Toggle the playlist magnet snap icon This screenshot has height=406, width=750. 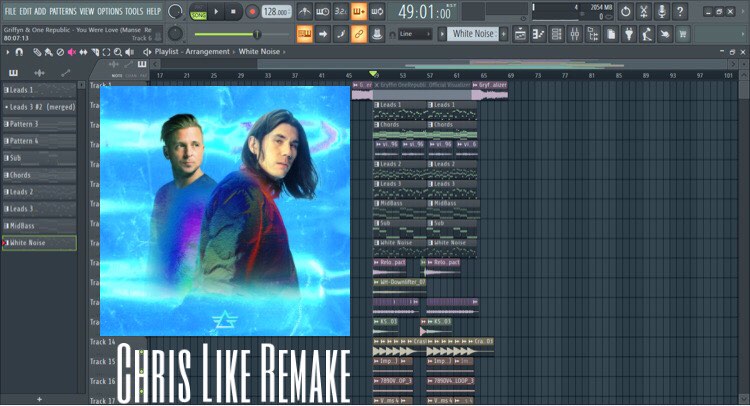point(19,52)
